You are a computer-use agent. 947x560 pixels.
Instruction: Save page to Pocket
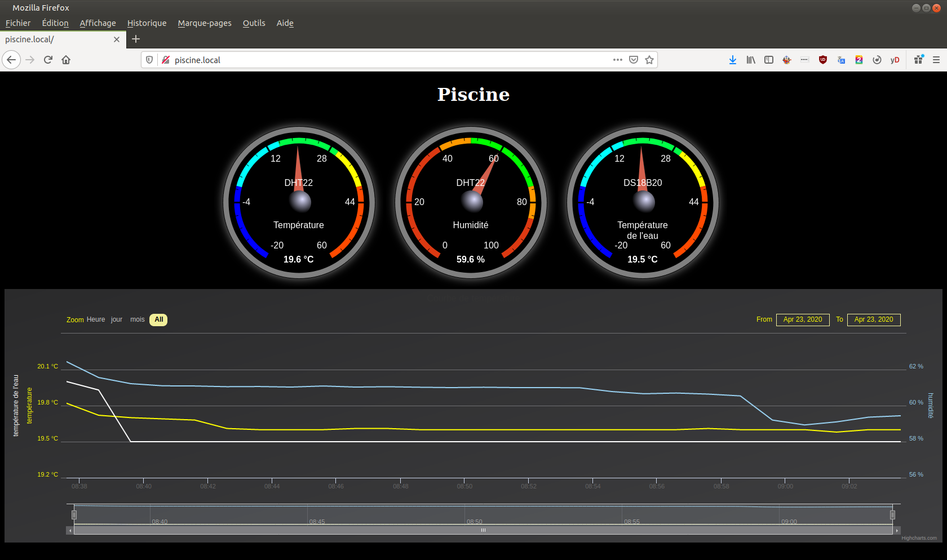(x=634, y=60)
